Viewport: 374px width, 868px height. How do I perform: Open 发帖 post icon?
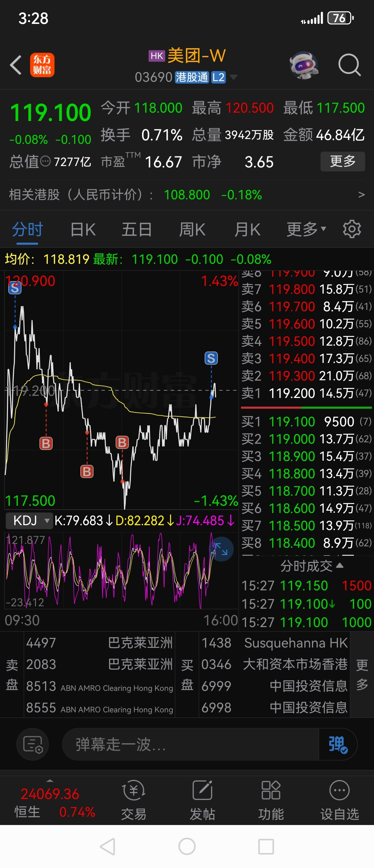(x=202, y=800)
